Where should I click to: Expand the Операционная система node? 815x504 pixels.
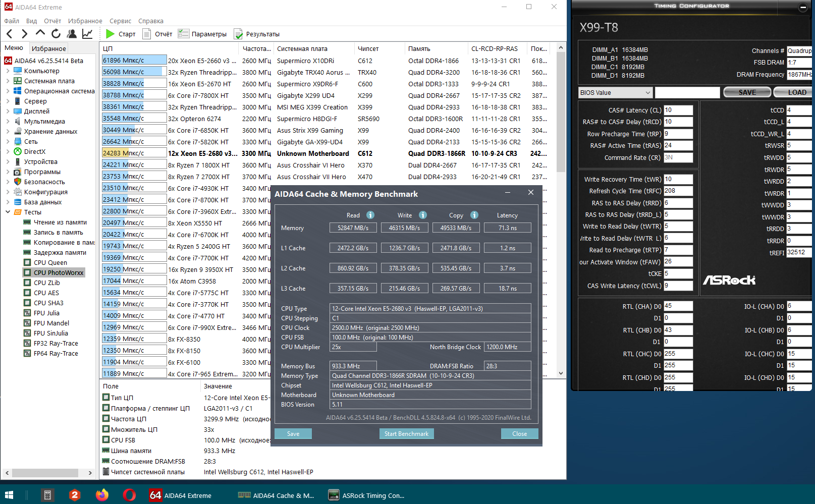8,91
